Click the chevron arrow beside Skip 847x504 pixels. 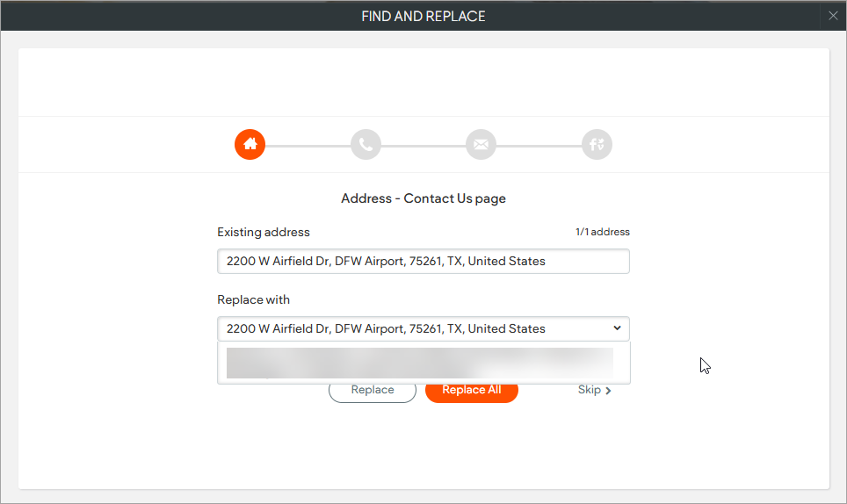point(608,391)
